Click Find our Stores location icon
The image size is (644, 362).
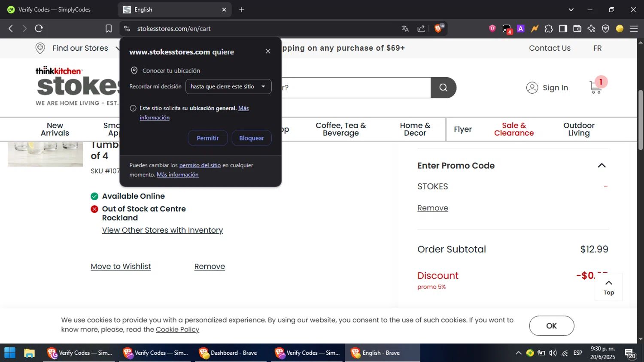click(40, 48)
